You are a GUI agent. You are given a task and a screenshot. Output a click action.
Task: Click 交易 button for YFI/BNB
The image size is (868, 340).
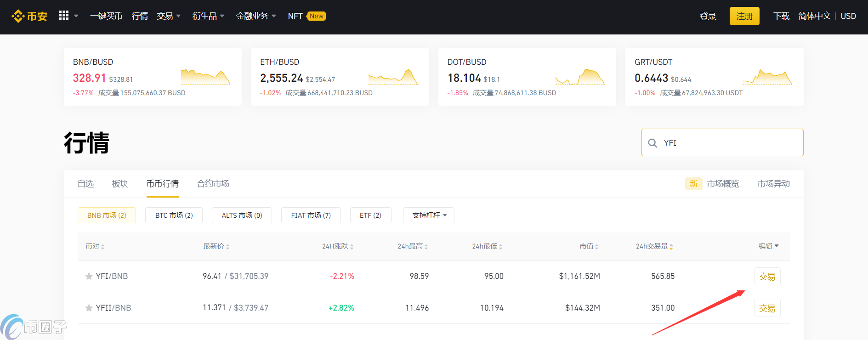tap(767, 277)
